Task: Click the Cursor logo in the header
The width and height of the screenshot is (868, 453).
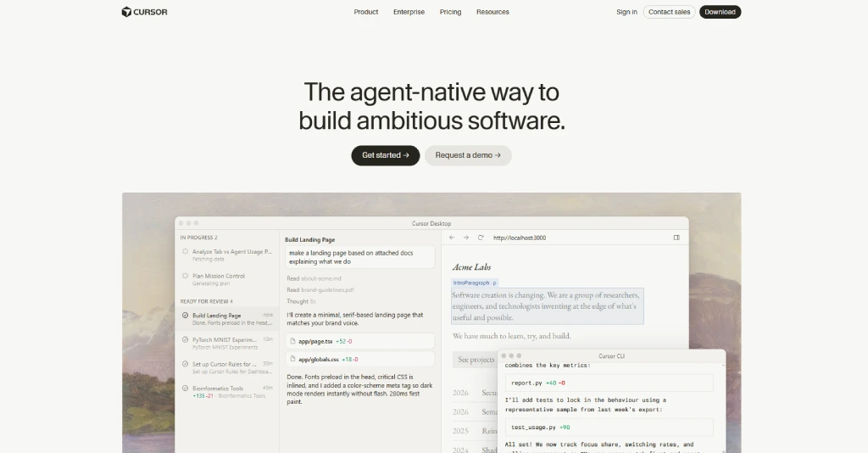Action: coord(144,12)
